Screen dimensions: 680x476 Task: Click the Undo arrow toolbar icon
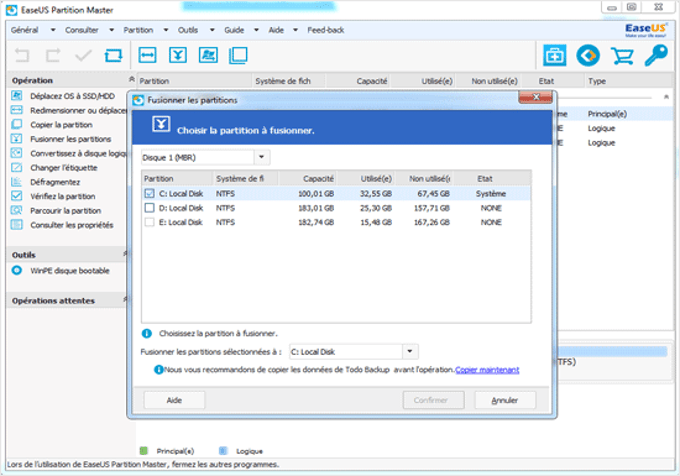click(22, 55)
